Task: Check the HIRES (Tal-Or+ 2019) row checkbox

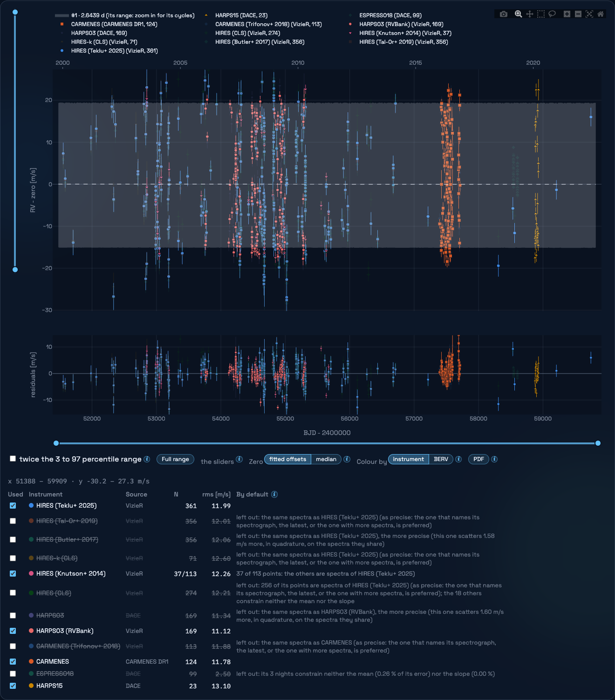Action: click(13, 521)
